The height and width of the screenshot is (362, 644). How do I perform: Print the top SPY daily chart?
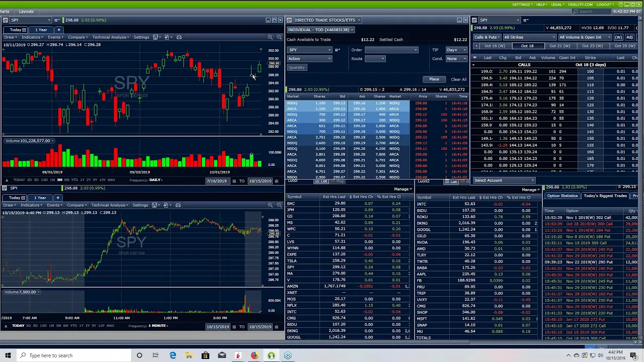(179, 37)
